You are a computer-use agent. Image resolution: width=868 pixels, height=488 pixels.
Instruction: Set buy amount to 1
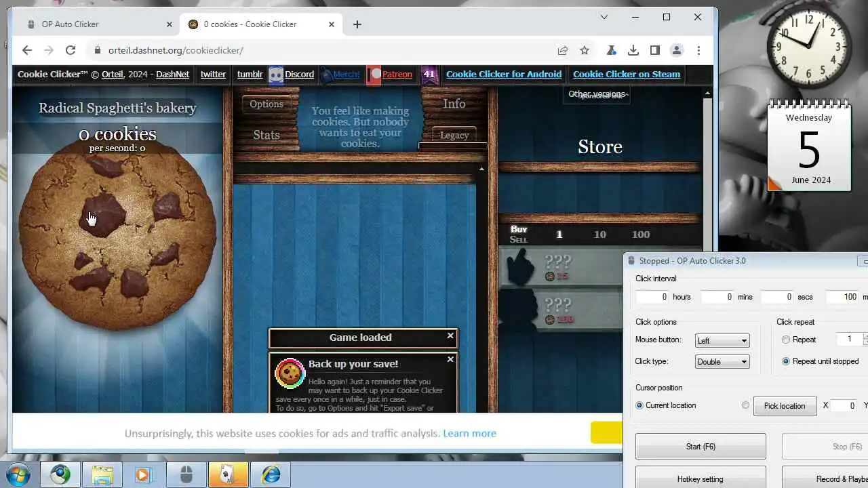[x=559, y=235]
